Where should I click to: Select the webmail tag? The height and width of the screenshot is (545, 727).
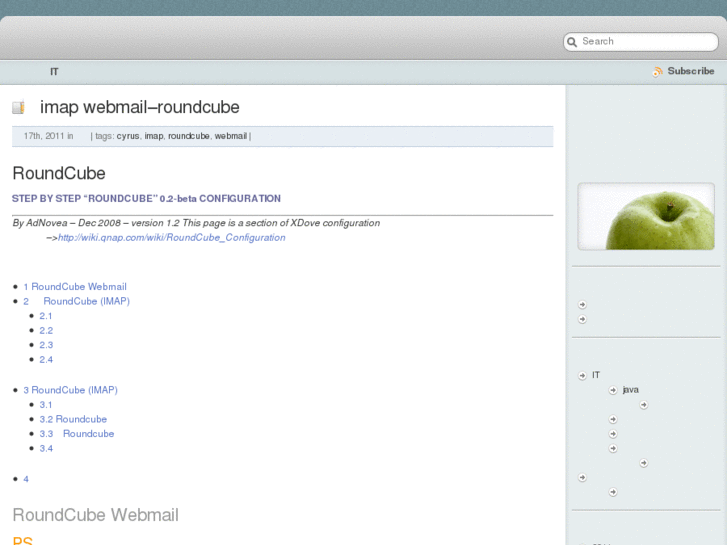(x=230, y=136)
